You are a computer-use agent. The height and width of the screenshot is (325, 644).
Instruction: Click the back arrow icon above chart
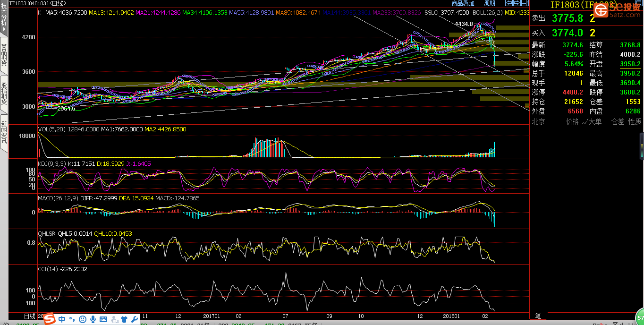(x=509, y=3)
